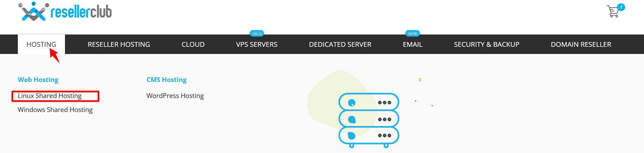Open the Domain Reseller menu

coord(581,44)
